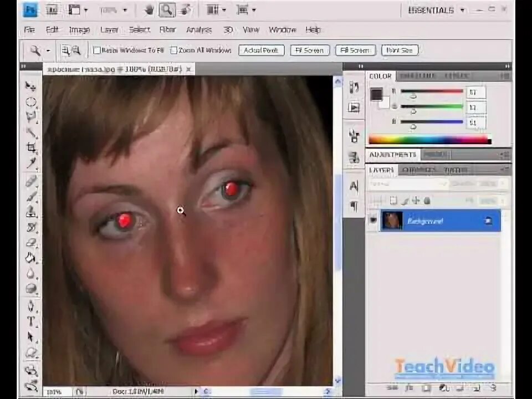532x399 pixels.
Task: Select the 3D Orbit camera tool
Action: click(x=31, y=386)
